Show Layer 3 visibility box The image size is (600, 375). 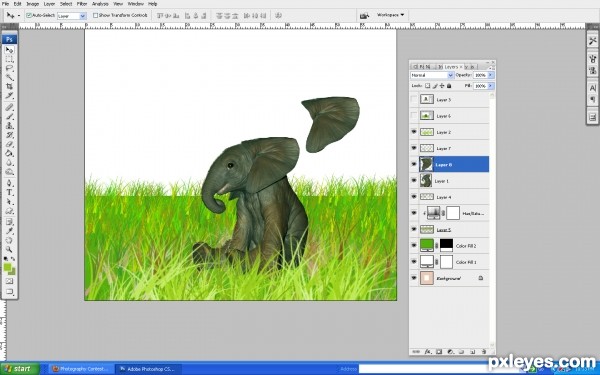414,99
